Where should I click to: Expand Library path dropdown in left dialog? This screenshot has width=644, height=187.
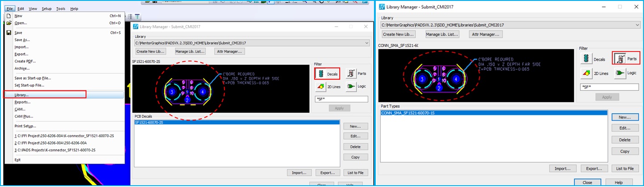coord(367,43)
